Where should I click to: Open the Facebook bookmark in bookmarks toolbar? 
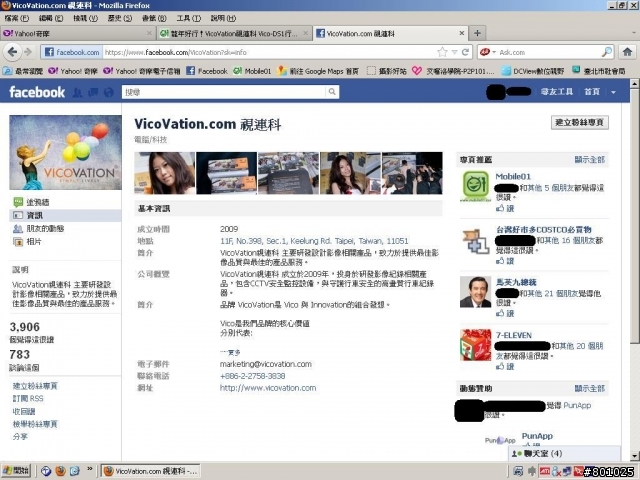click(207, 71)
